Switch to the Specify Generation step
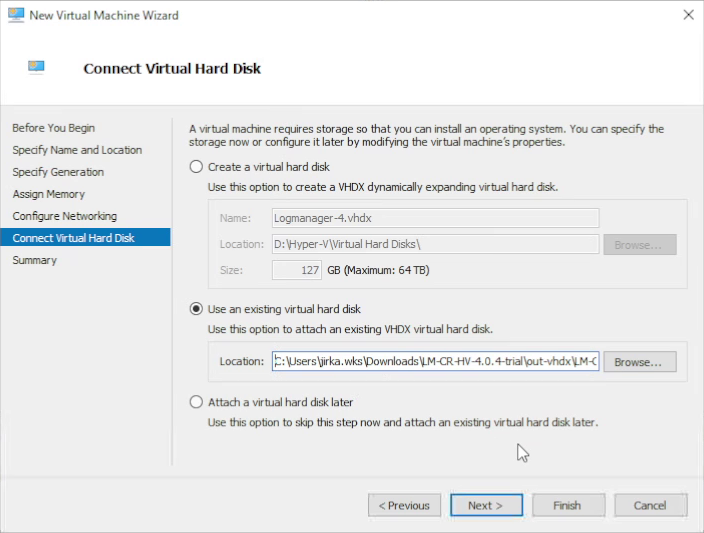 click(58, 172)
